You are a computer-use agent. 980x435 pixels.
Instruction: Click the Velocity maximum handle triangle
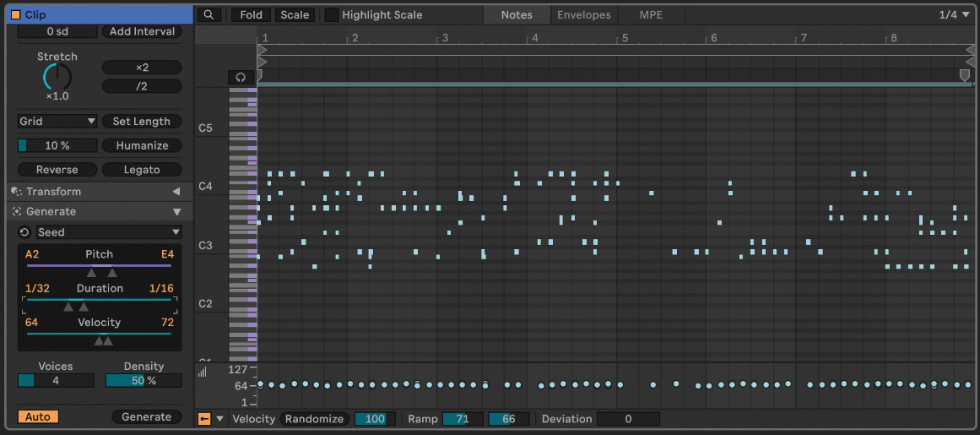coord(108,340)
